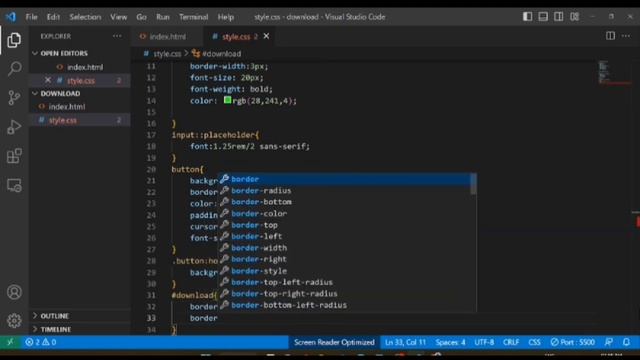Click the editor minimap

(614, 73)
